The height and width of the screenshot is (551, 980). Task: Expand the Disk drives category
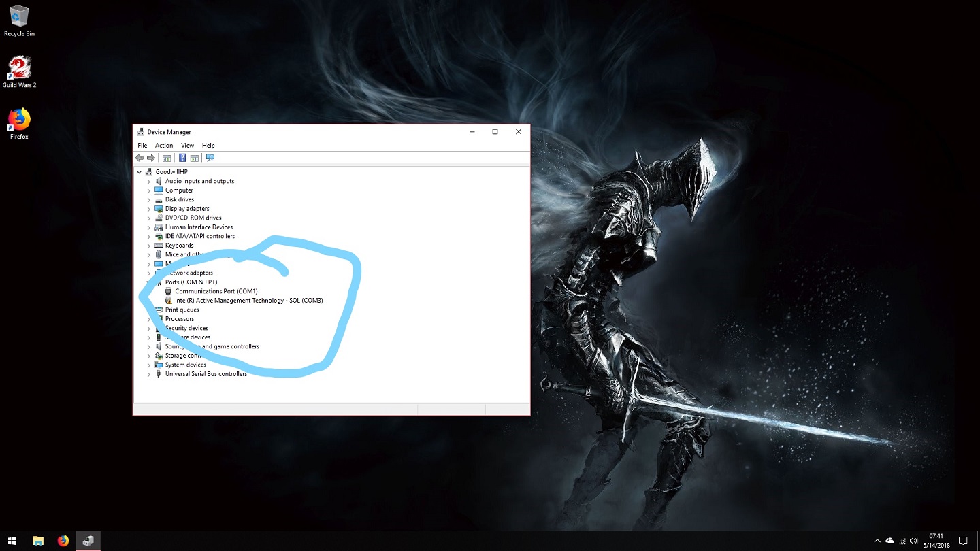pos(149,200)
